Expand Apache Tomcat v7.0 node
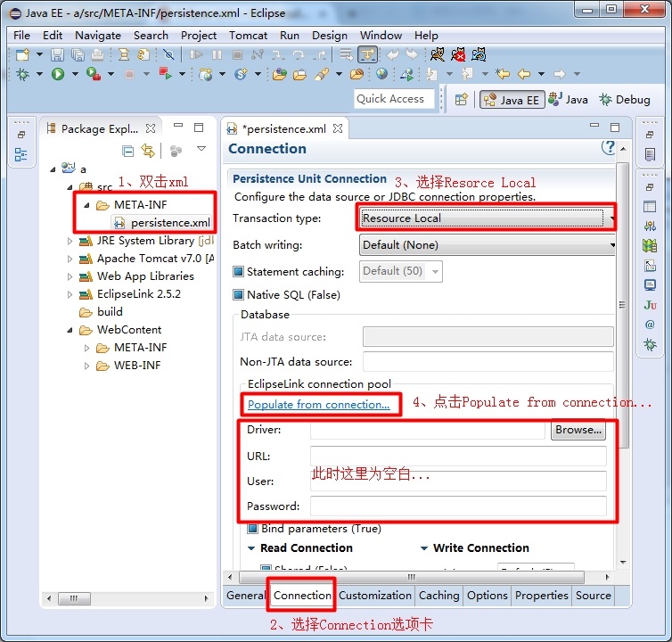The image size is (672, 642). click(x=70, y=259)
